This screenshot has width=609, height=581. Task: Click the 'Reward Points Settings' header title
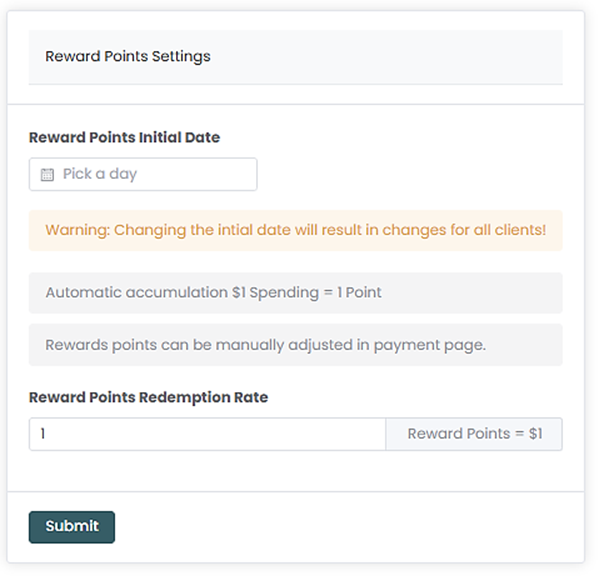128,56
